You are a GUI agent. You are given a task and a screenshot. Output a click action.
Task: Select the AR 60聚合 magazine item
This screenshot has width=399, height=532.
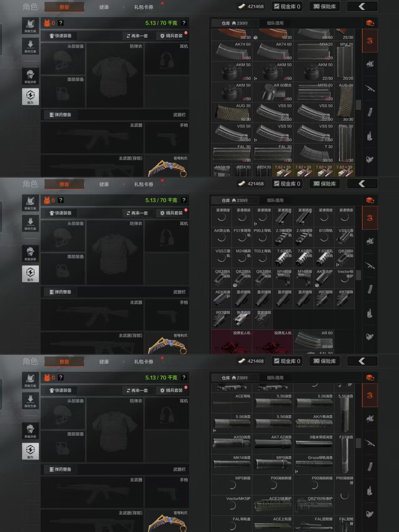[273, 92]
